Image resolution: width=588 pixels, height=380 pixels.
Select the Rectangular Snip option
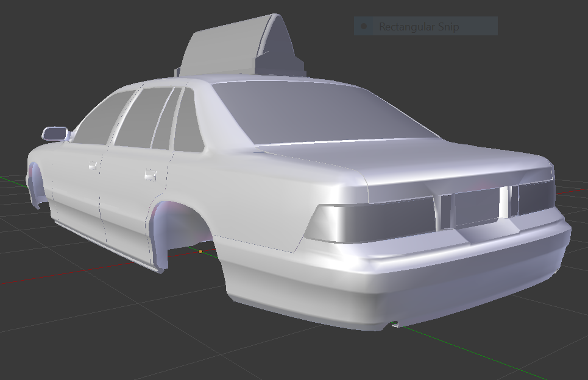[x=426, y=26]
